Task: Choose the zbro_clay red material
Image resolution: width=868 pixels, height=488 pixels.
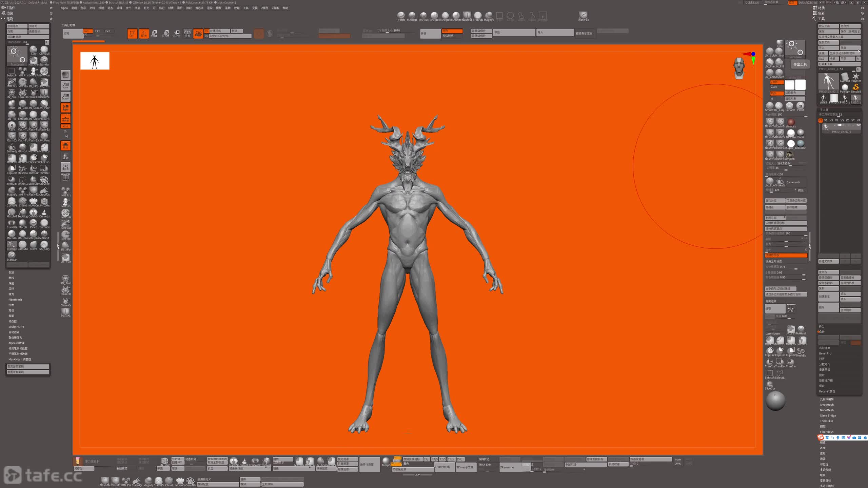Action: click(x=791, y=123)
